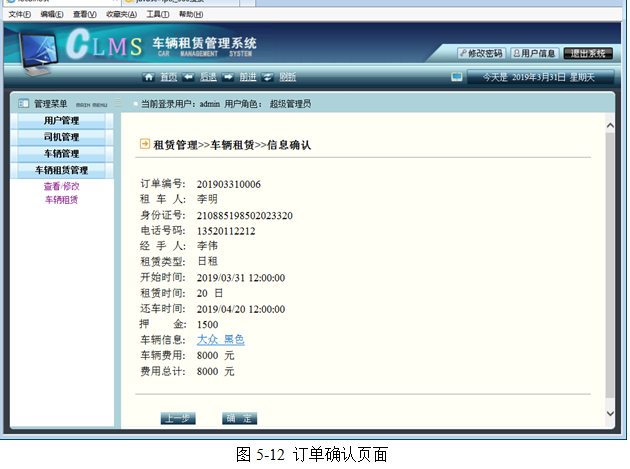The height and width of the screenshot is (469, 630).
Task: Click the orange arrow icon beside 租赁管理 breadcrumb
Action: pos(145,144)
